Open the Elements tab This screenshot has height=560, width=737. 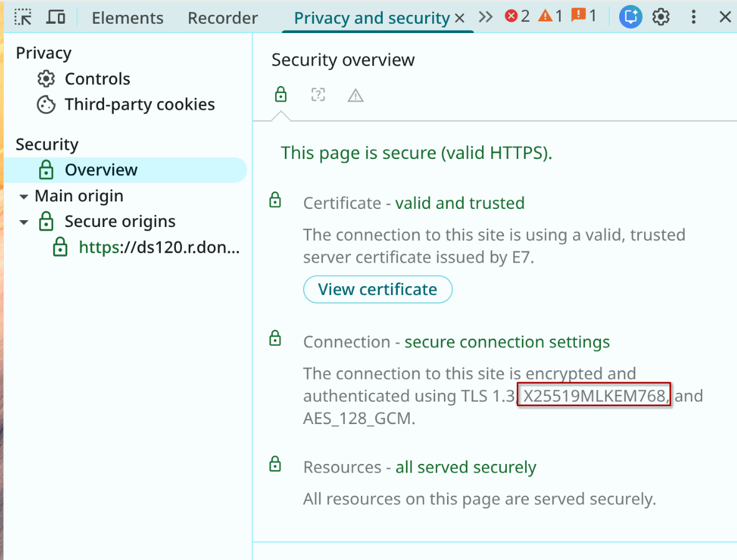[x=127, y=18]
